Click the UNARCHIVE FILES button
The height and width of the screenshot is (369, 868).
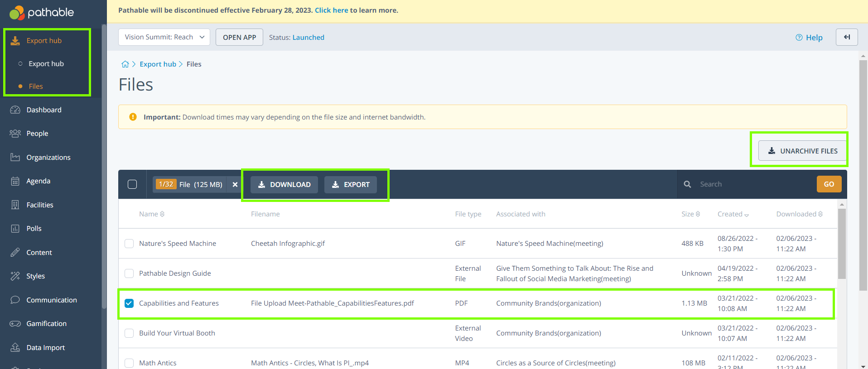click(x=802, y=151)
